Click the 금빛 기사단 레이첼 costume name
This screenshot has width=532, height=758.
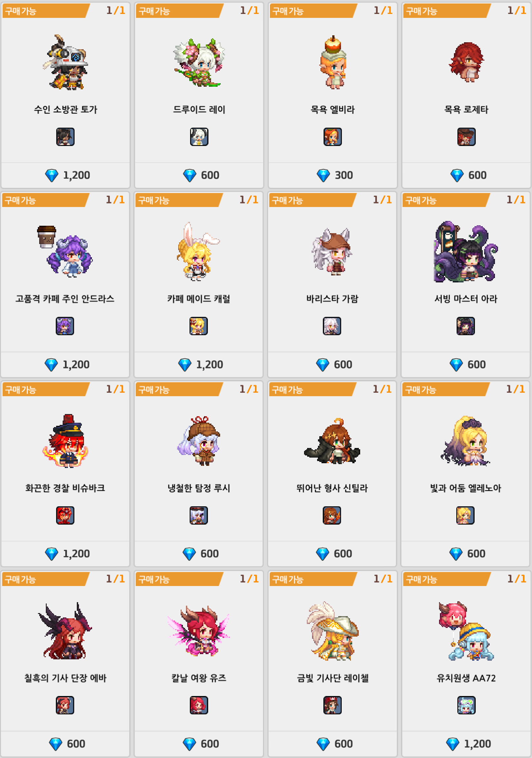tap(332, 678)
